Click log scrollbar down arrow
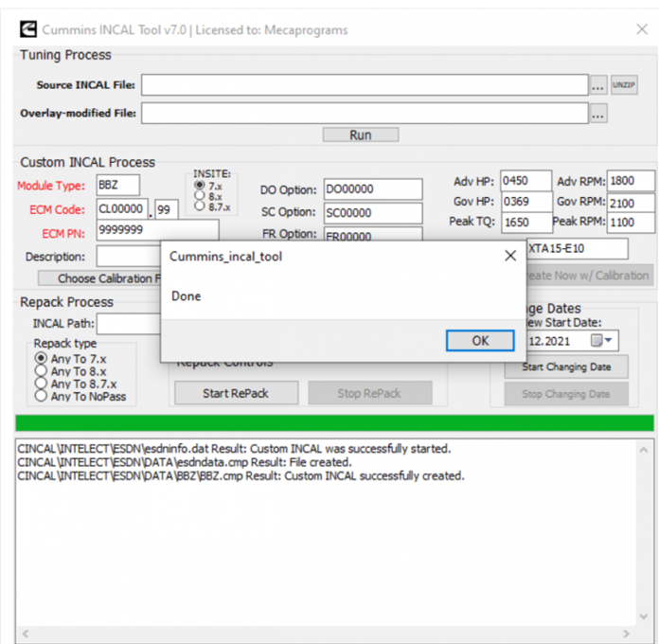The image size is (659, 644). click(644, 617)
